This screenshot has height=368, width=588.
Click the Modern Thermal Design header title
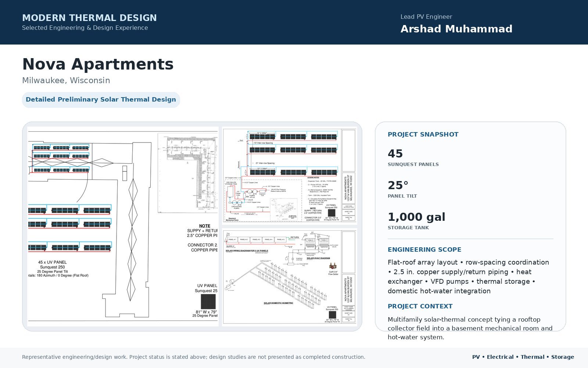point(89,18)
